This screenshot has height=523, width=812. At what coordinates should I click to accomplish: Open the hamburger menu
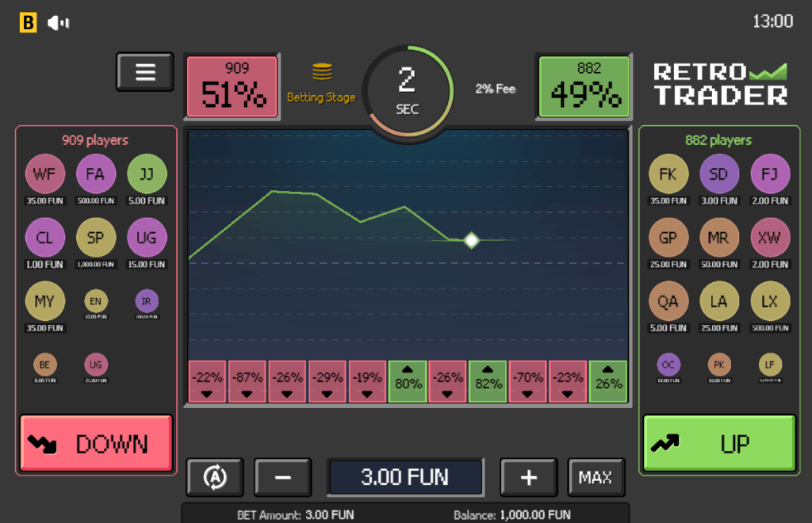click(x=145, y=72)
